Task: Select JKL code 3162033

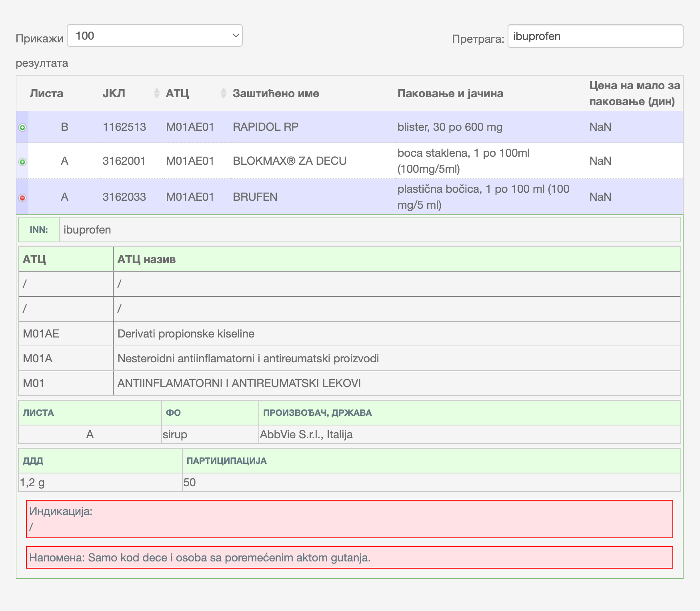Action: 124,197
